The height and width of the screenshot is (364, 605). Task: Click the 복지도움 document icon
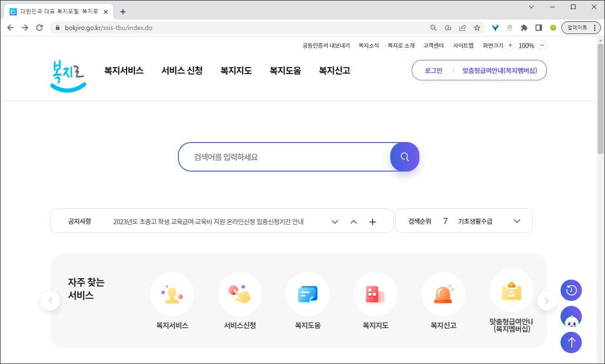coord(307,294)
